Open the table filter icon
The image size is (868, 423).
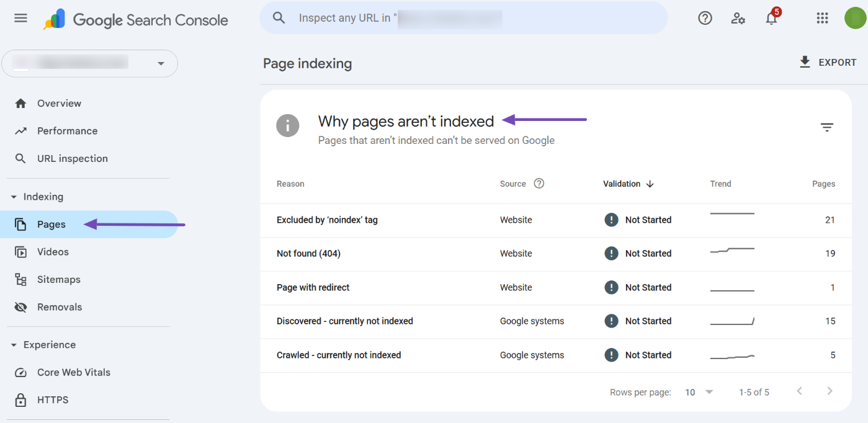pos(826,127)
